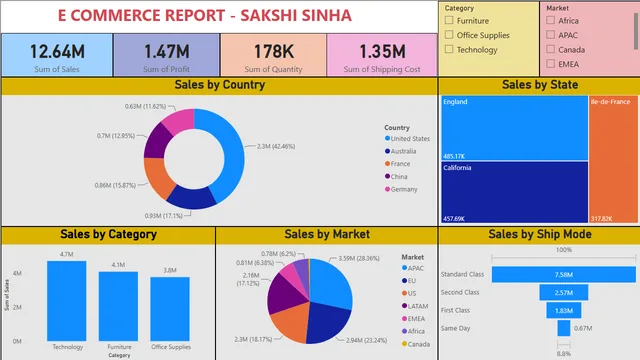Select the APAC market checkbox

551,35
